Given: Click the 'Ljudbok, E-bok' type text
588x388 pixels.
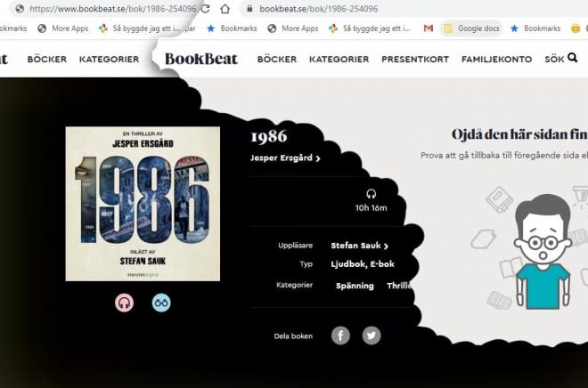Looking at the screenshot, I should [x=363, y=264].
